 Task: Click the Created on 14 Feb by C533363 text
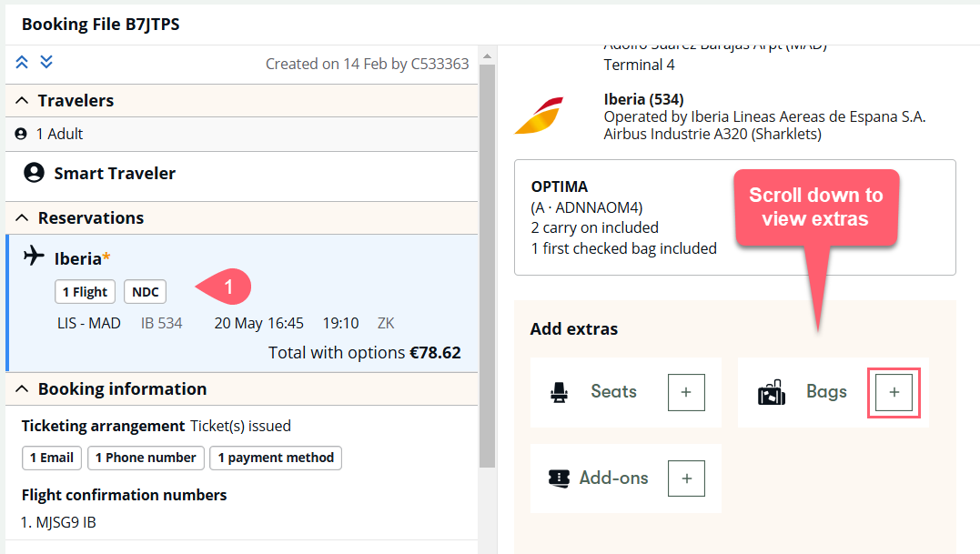(368, 64)
